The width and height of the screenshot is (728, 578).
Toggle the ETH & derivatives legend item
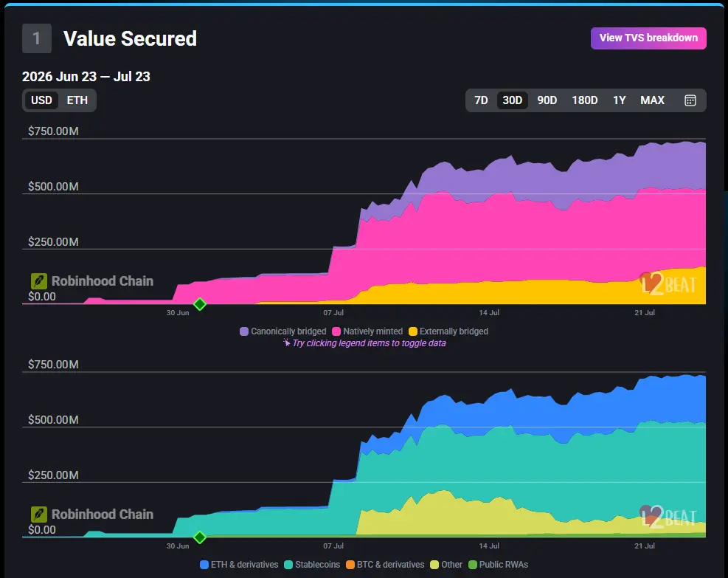tap(239, 565)
